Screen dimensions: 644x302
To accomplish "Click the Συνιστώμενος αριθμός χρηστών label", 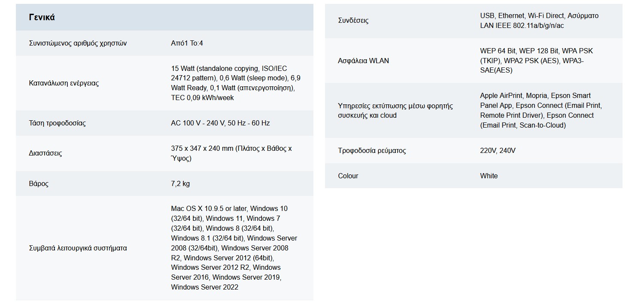I will [78, 43].
